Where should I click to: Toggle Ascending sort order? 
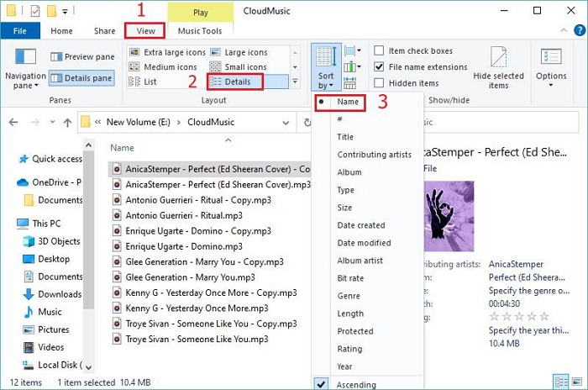(368, 384)
